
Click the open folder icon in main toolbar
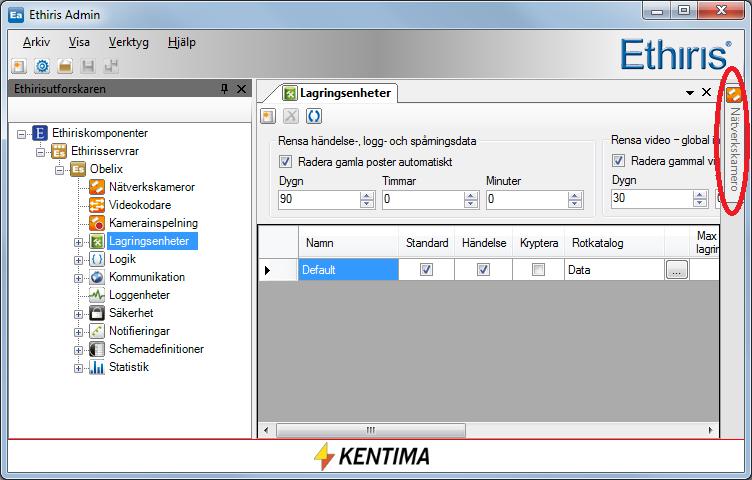coord(65,66)
